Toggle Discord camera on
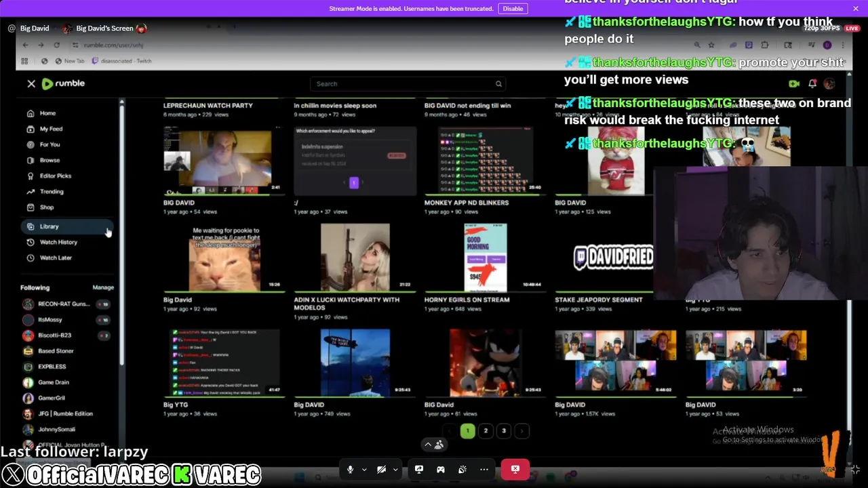This screenshot has height=488, width=868. click(381, 469)
